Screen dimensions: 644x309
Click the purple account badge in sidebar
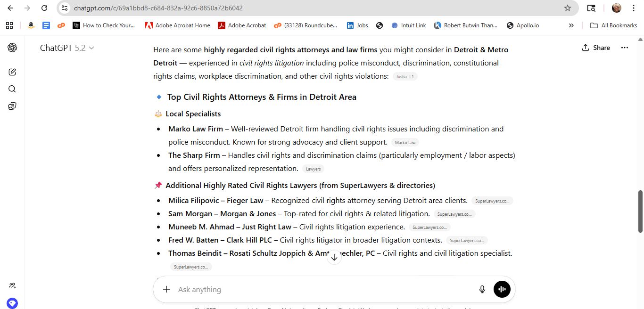12,303
